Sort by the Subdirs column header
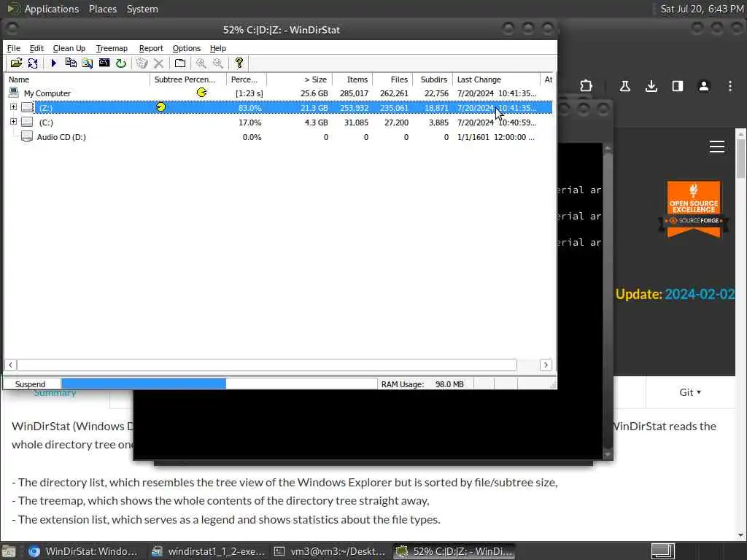 click(433, 79)
